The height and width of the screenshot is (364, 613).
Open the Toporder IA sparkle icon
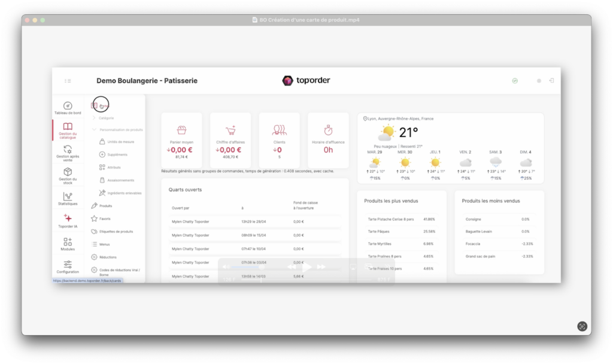68,219
